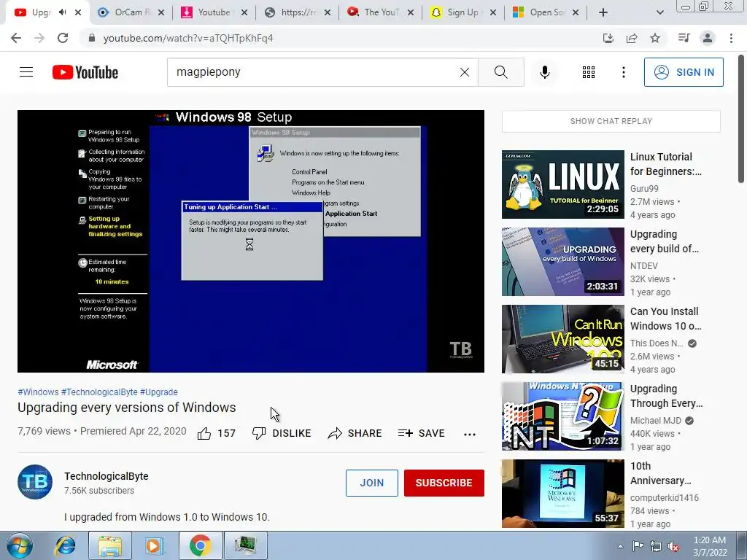Open the Windows Start button

18,545
